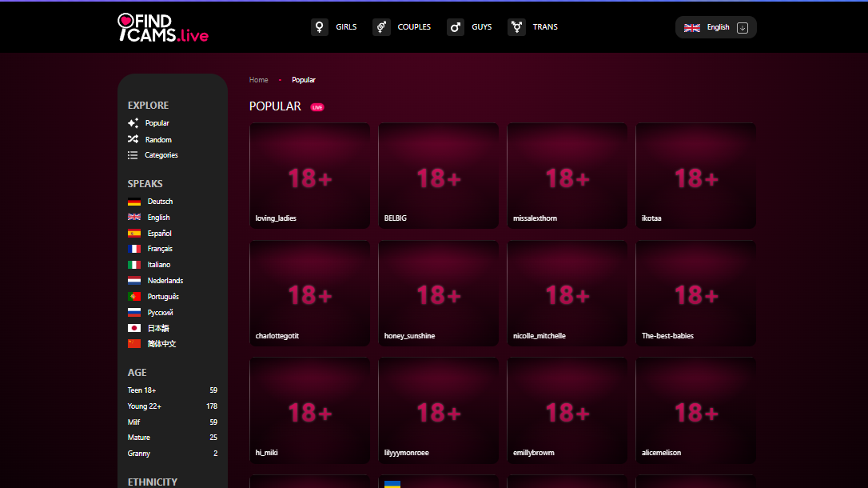
Task: Click the Spanish flag icon beside Español
Action: (x=133, y=233)
